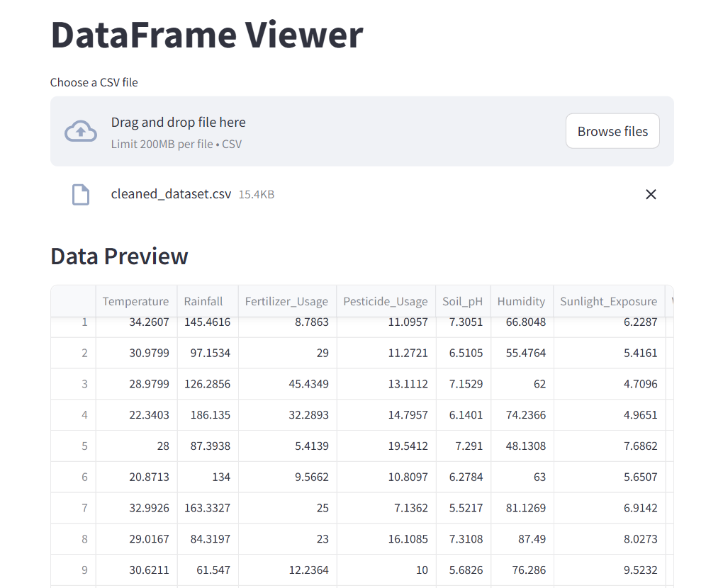Click the cloud upload icon
The height and width of the screenshot is (588, 723).
tap(81, 131)
